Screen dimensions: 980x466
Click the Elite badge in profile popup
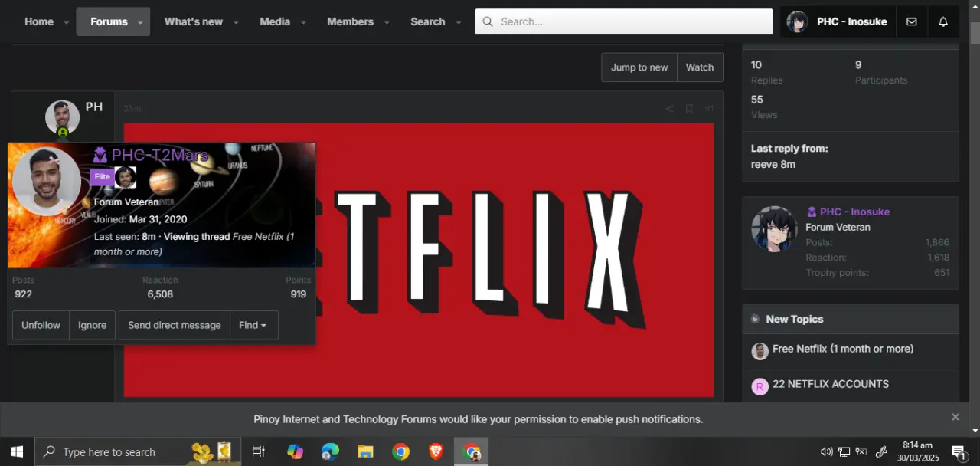pos(102,177)
